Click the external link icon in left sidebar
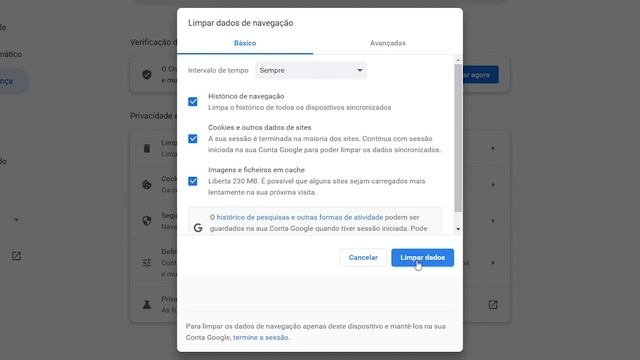640x360 pixels. tap(16, 256)
